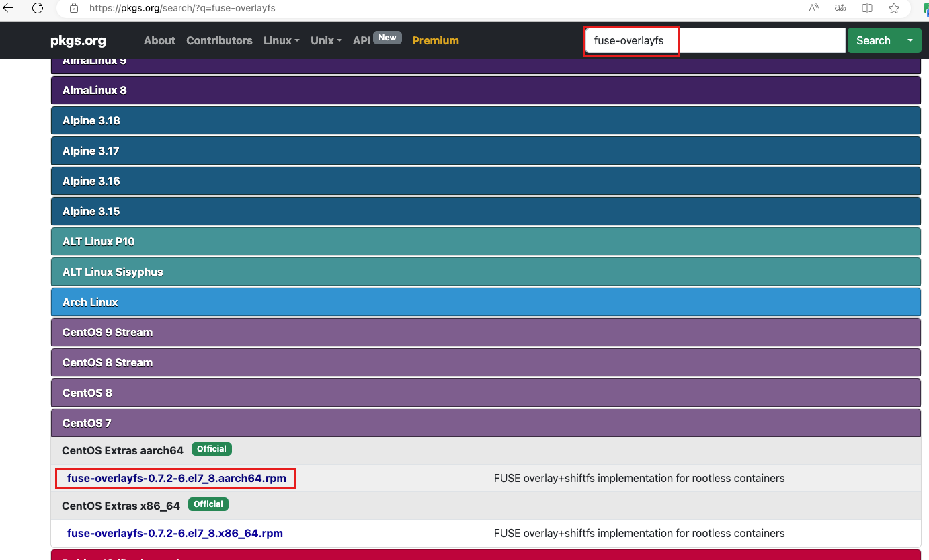Click Official badge beside CentOS Extras aarch64

(212, 449)
